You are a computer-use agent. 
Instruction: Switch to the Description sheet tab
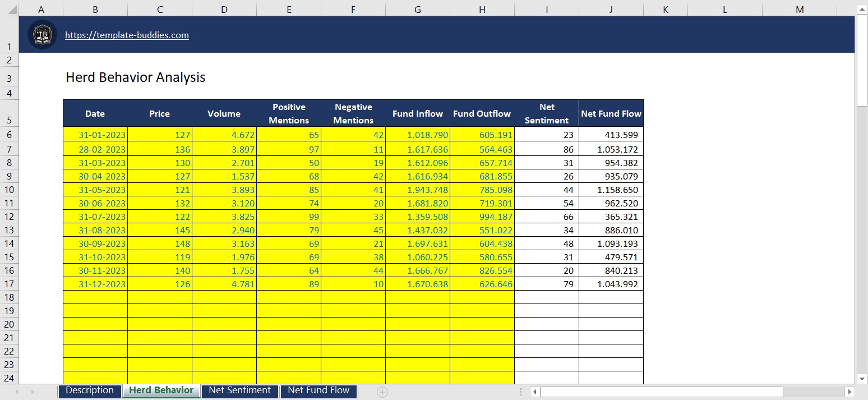pos(89,390)
